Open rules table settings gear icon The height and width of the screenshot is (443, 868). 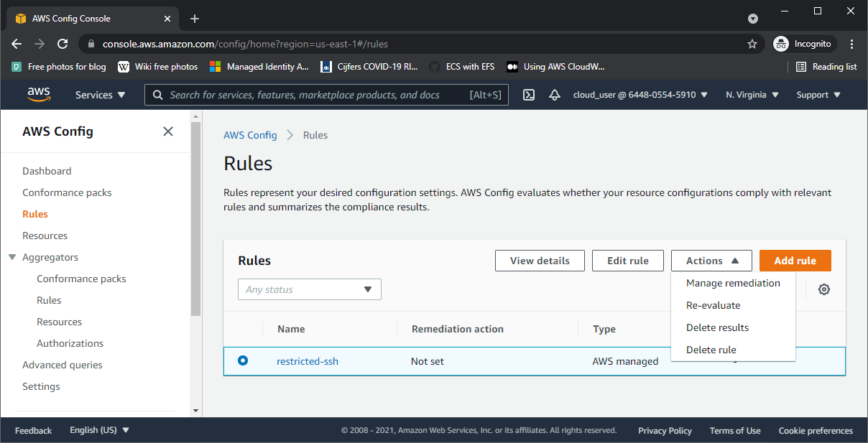coord(824,289)
